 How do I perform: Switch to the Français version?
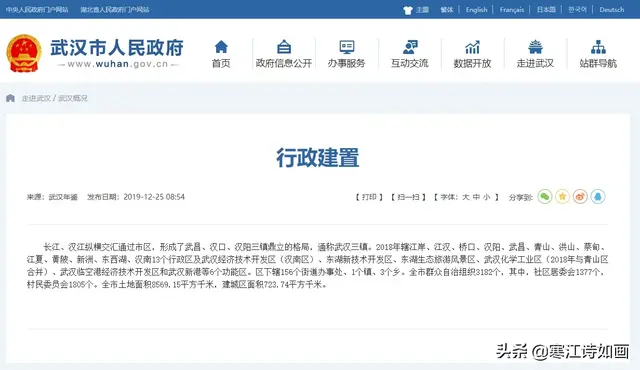[511, 9]
